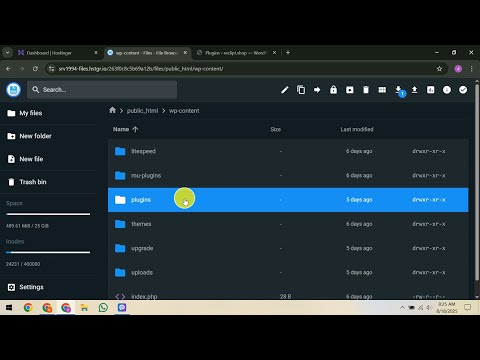Expand Chrome tab search dropdown
480x360 pixels.
point(7,53)
